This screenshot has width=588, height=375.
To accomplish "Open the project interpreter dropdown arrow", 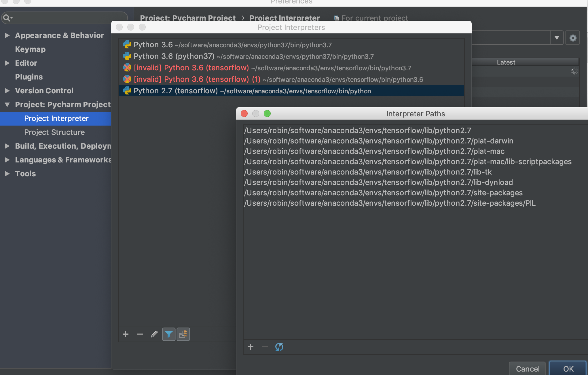I will (x=557, y=38).
